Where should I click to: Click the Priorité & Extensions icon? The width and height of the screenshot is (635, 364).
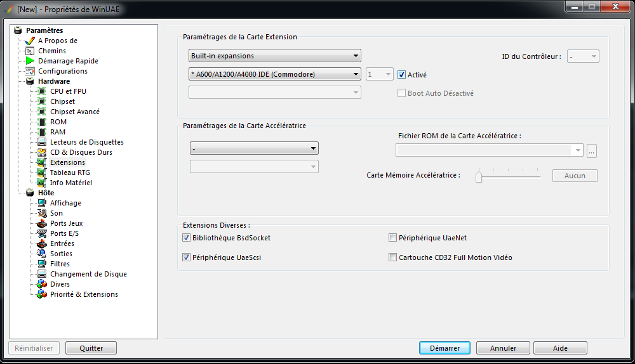42,294
